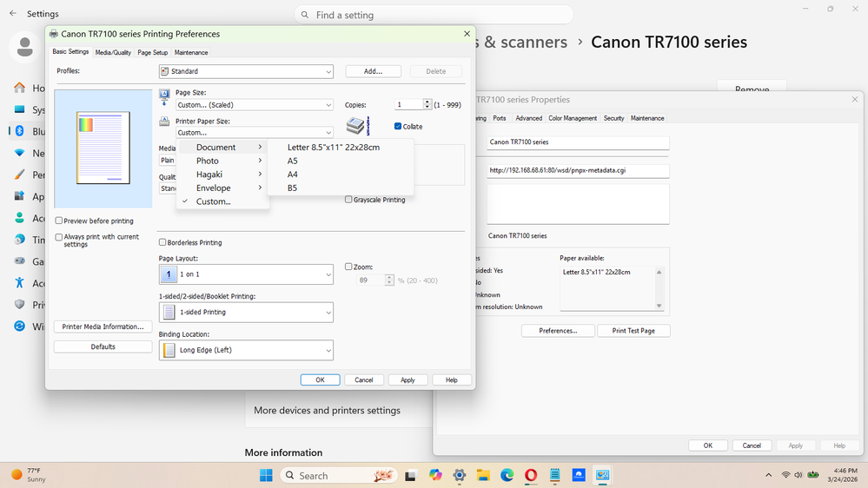Switch to Page Setup tab
The image size is (868, 488).
pyautogui.click(x=153, y=53)
